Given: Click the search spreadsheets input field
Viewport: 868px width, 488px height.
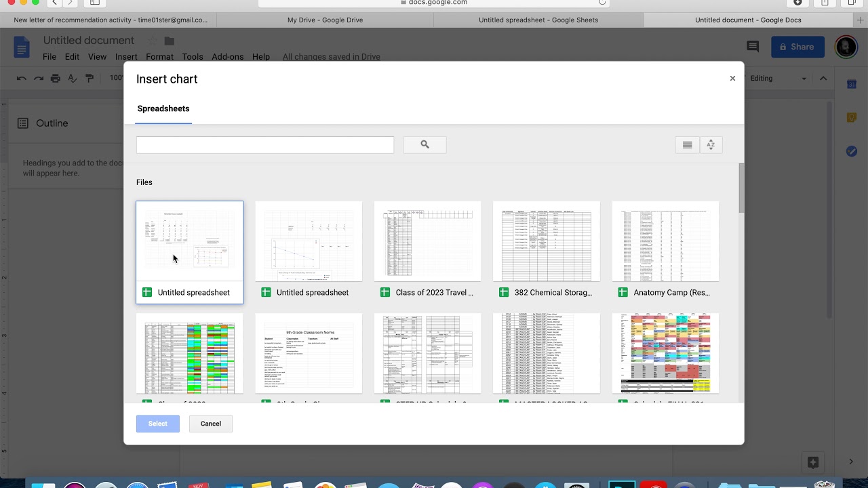Looking at the screenshot, I should coord(264,144).
